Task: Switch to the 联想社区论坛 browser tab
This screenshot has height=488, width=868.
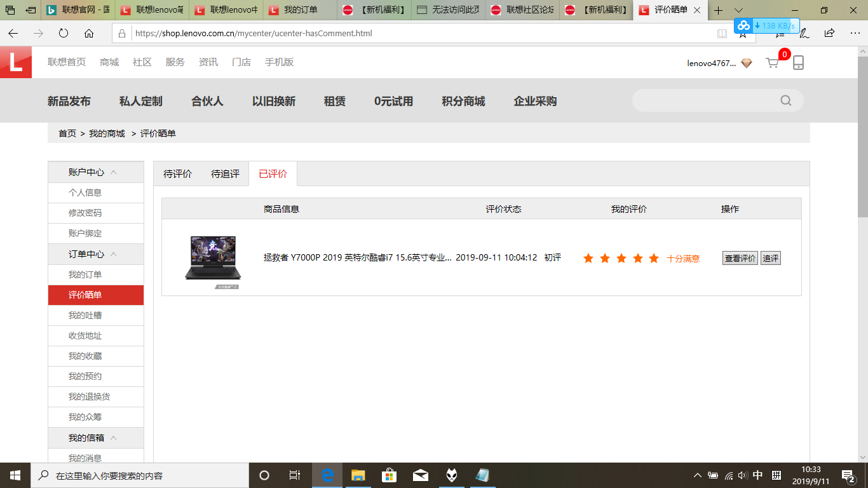Action: click(522, 10)
